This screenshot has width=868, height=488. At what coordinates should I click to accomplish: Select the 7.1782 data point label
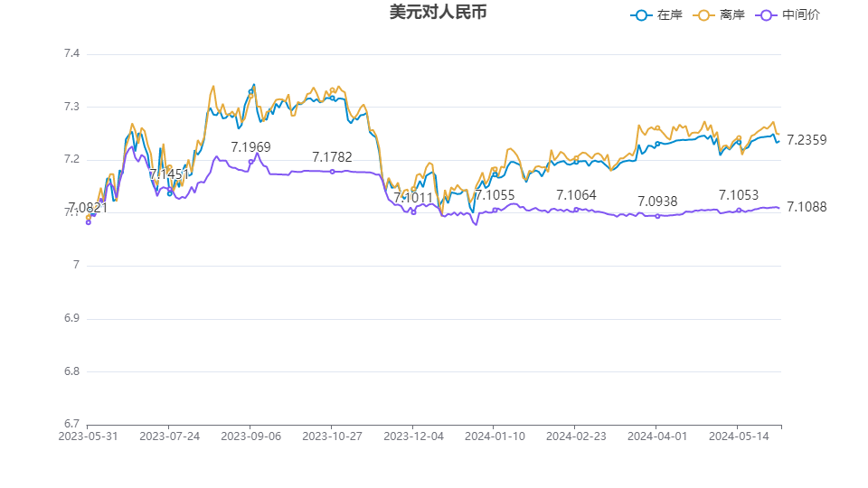[332, 158]
